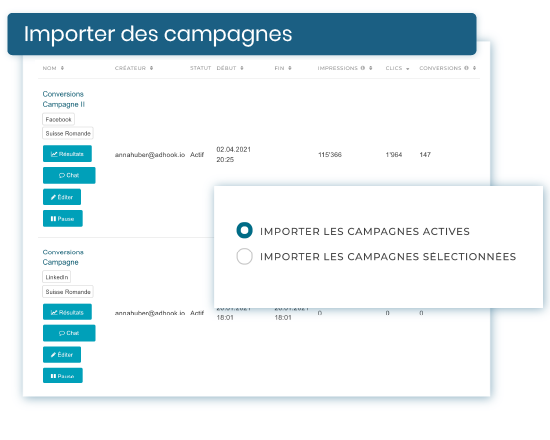The height and width of the screenshot is (440, 550).
Task: Sort campaigns by the NOM column arrow
Action: click(62, 68)
